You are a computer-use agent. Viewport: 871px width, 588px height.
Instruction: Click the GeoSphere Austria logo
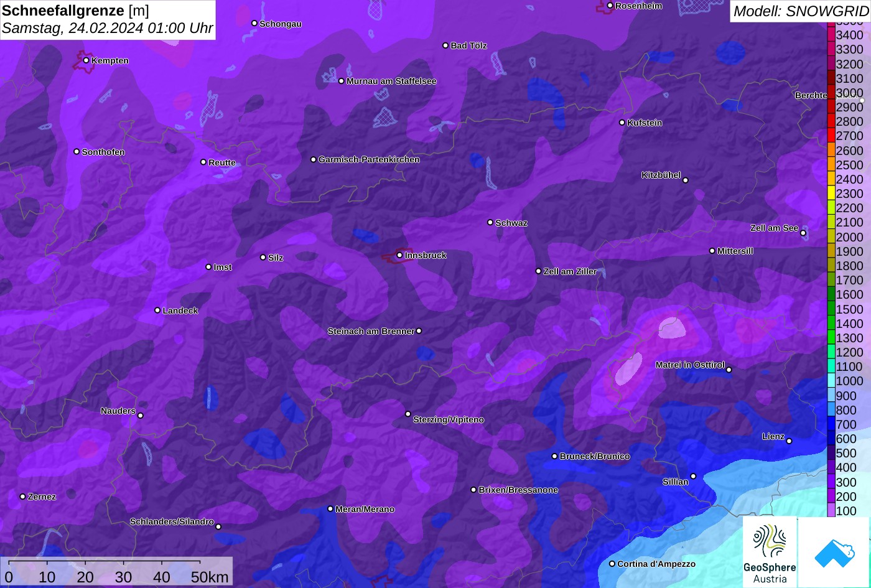click(x=770, y=552)
